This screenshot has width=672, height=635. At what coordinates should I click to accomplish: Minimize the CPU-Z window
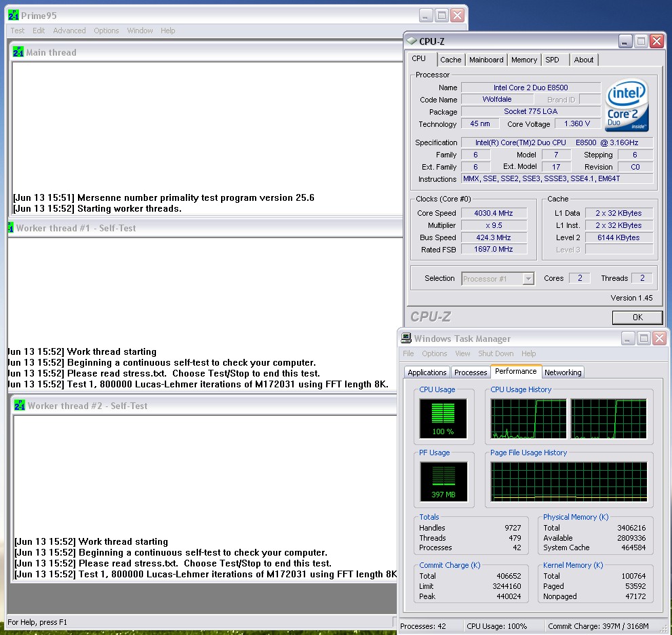[x=625, y=41]
